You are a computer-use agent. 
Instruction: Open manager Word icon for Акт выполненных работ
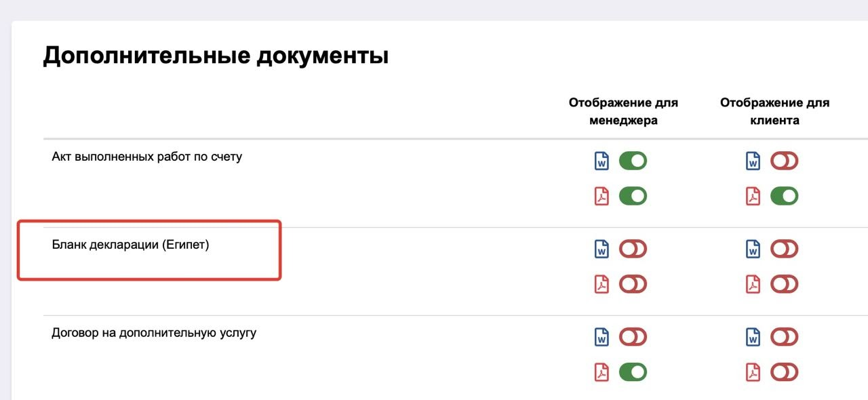click(x=601, y=161)
